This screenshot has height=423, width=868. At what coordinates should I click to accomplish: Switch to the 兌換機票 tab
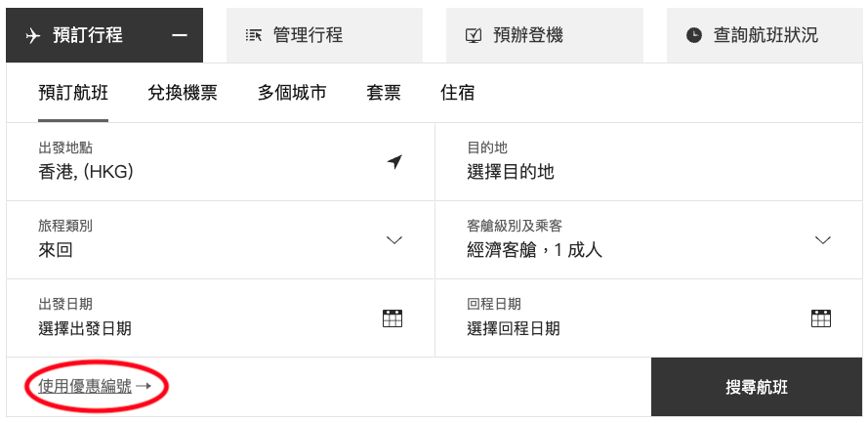tap(183, 93)
